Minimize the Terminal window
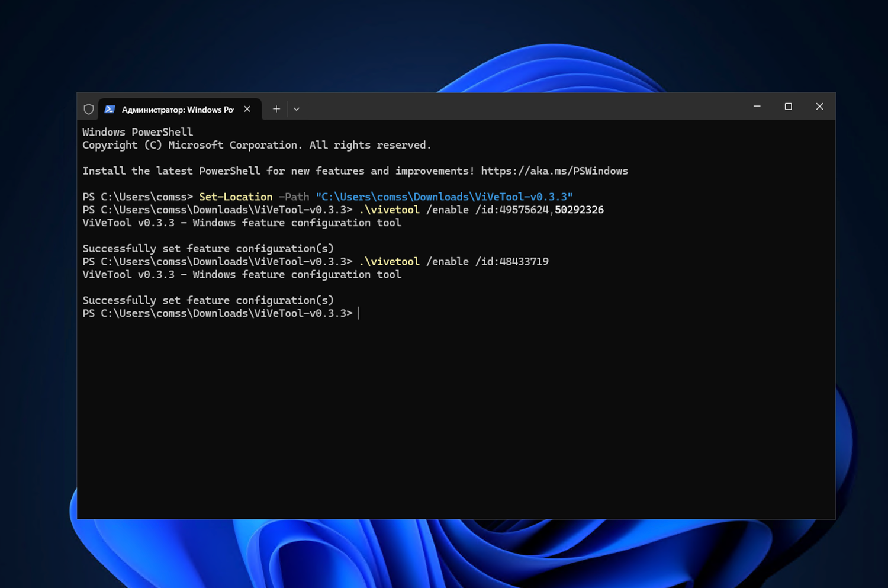 (757, 107)
